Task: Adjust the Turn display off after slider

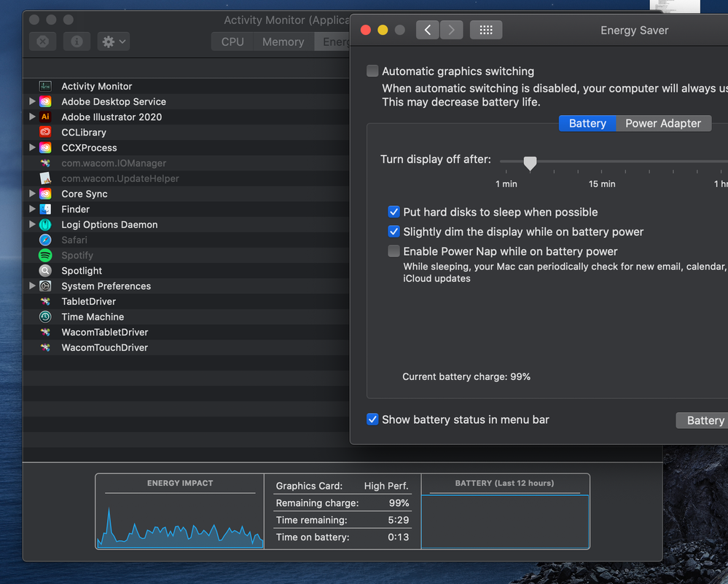Action: click(530, 163)
